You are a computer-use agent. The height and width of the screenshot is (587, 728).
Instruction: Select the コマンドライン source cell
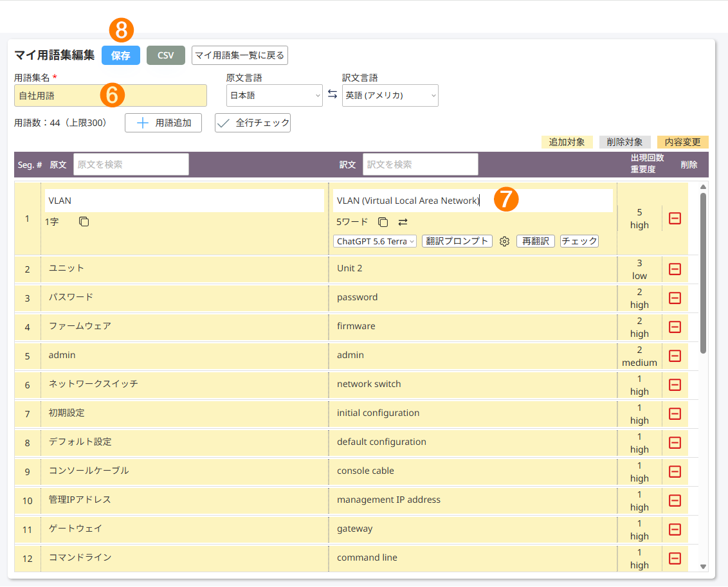pyautogui.click(x=185, y=558)
